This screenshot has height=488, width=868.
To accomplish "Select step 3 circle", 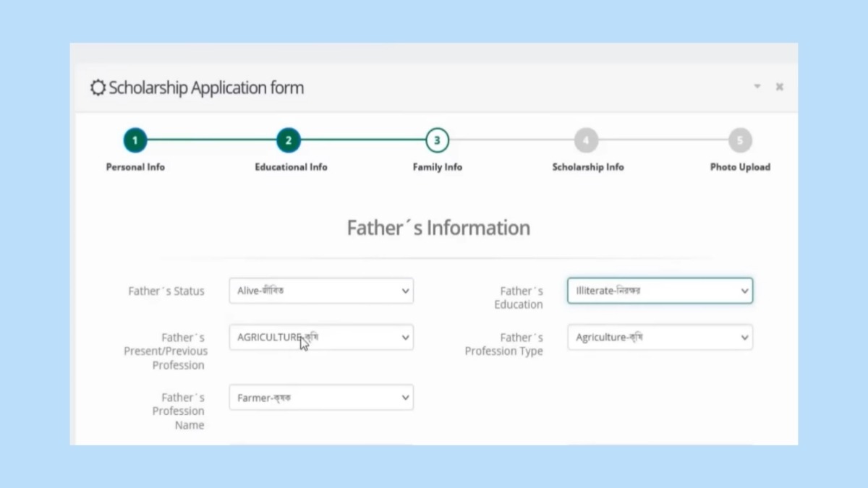I will (x=437, y=140).
